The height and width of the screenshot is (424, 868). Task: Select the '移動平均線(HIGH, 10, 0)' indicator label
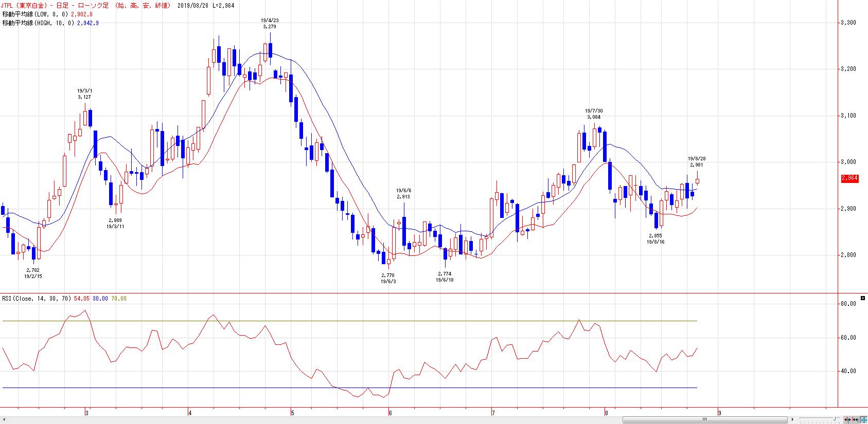pos(38,23)
